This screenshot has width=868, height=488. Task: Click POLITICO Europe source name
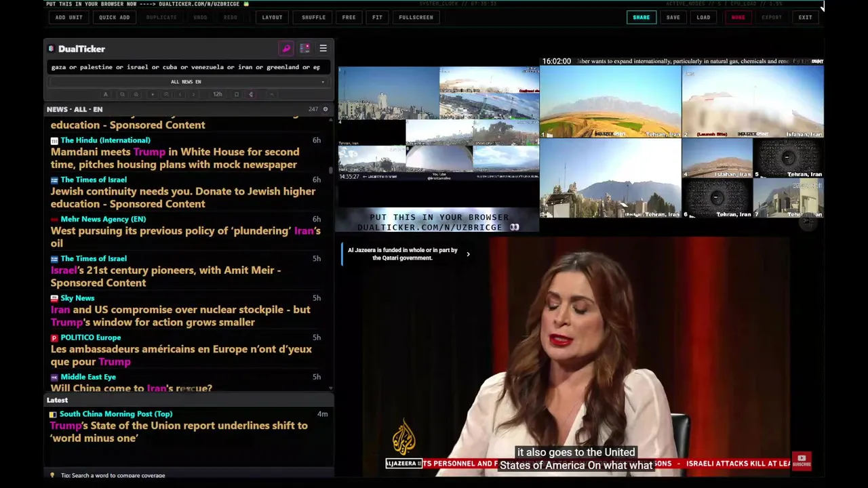click(x=90, y=337)
